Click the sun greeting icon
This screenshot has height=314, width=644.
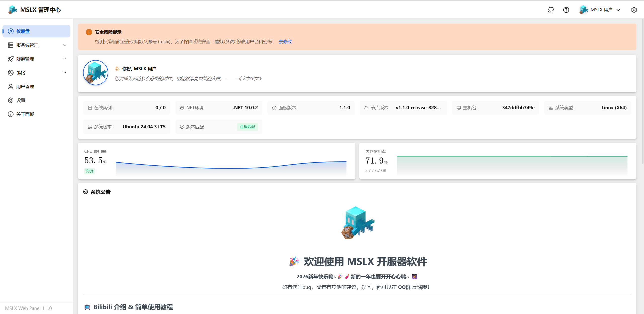pyautogui.click(x=117, y=69)
